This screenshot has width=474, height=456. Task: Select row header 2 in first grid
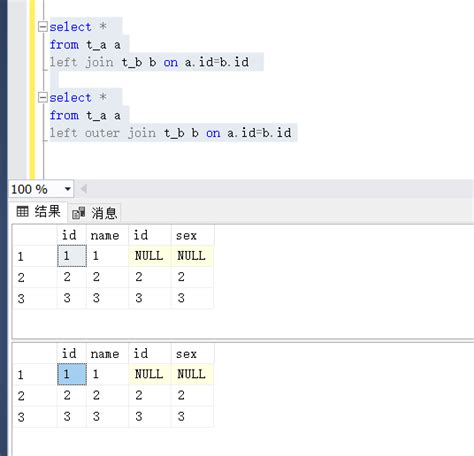tap(35, 277)
